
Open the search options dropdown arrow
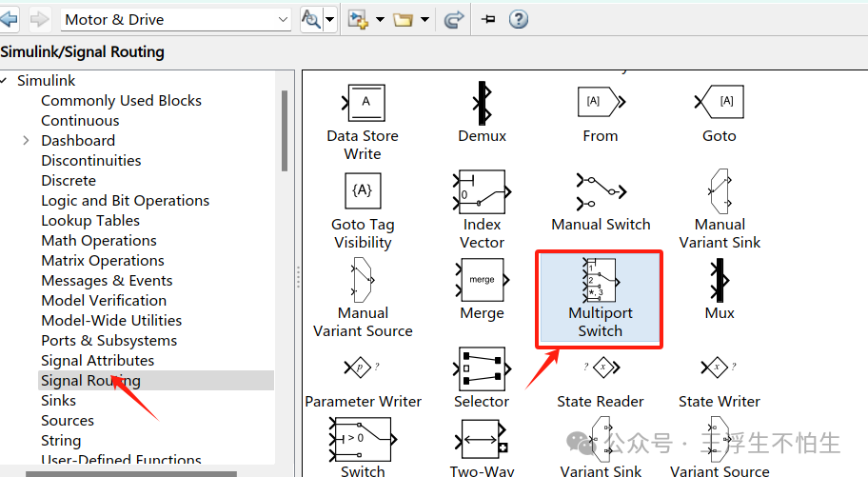[329, 19]
